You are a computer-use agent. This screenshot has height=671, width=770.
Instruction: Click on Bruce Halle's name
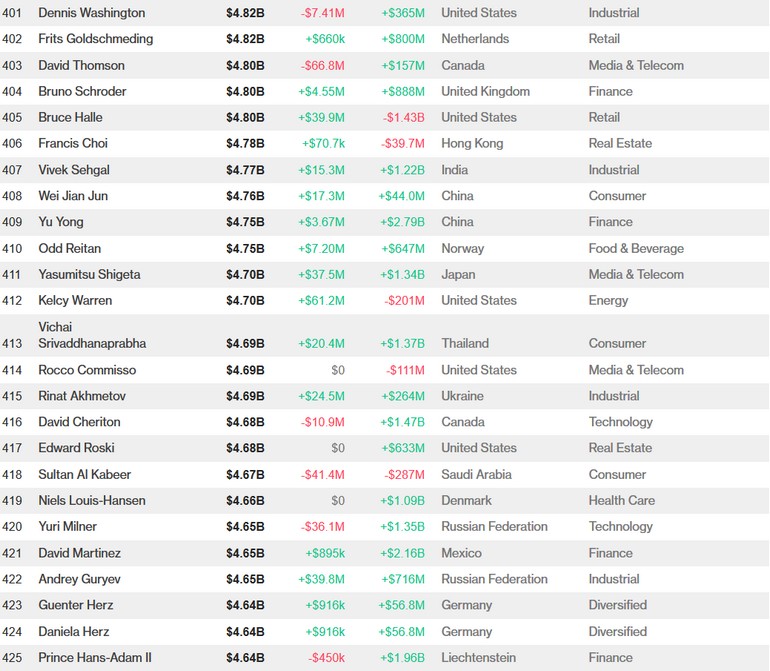(70, 117)
